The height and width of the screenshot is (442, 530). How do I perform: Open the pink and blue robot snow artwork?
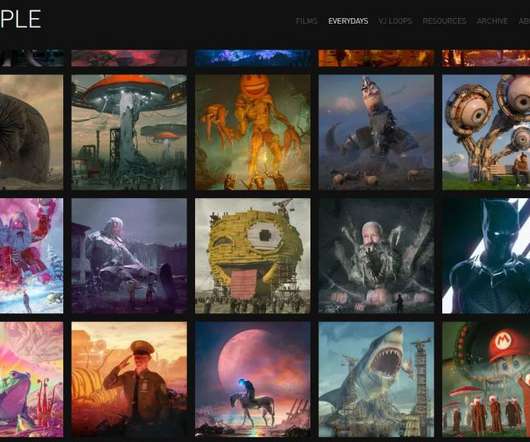click(31, 256)
